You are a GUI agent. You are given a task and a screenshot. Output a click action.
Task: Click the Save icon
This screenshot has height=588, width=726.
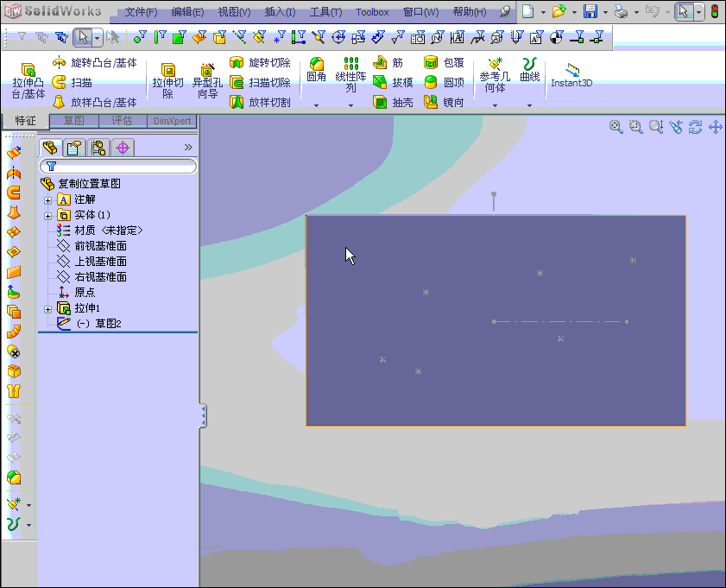(590, 11)
